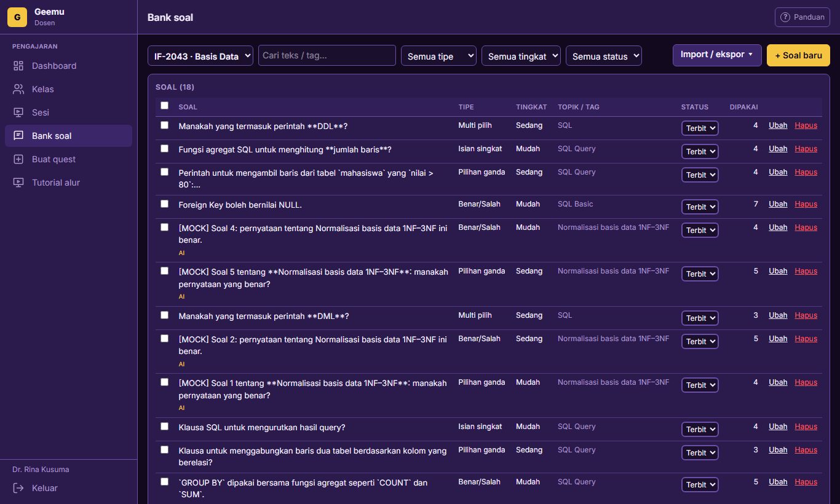This screenshot has width=840, height=504.
Task: Log out using Keluar
Action: [68, 488]
